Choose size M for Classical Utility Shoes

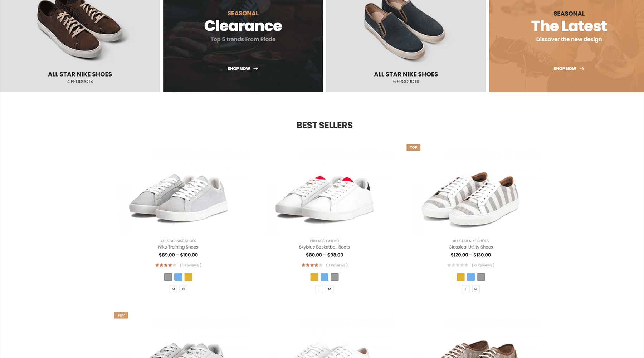(x=476, y=289)
